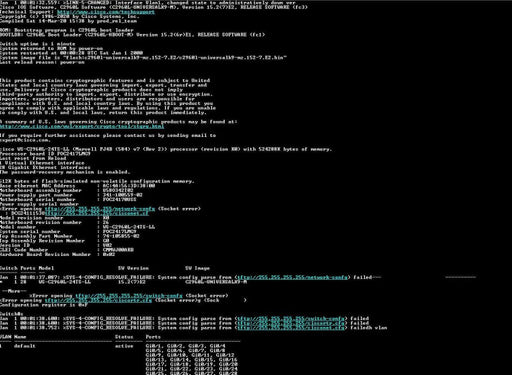
Task: Click the 'active' VLAN status value
Action: 124,346
